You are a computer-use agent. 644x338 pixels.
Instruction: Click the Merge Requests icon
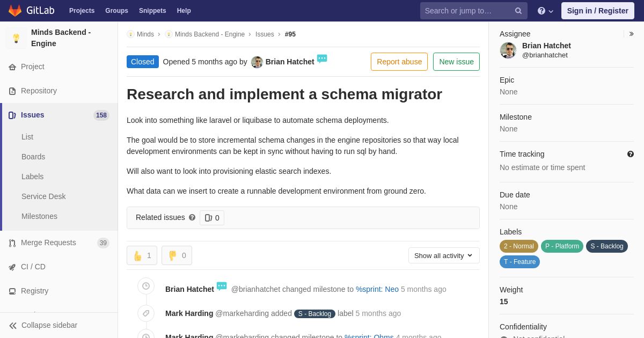point(12,243)
